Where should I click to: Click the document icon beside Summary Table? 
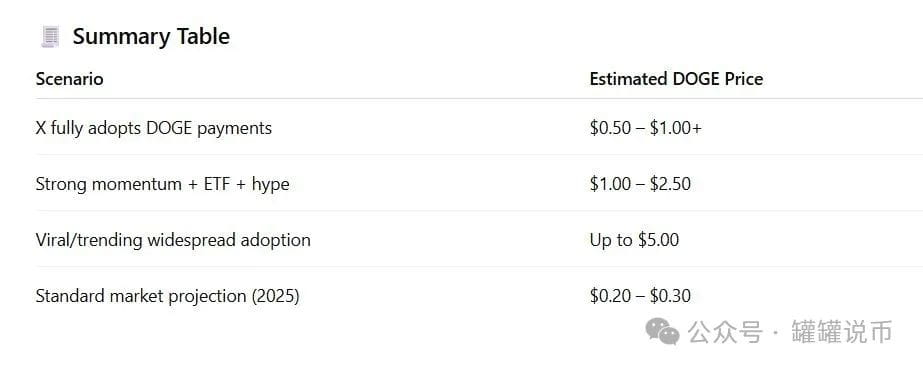(x=51, y=37)
